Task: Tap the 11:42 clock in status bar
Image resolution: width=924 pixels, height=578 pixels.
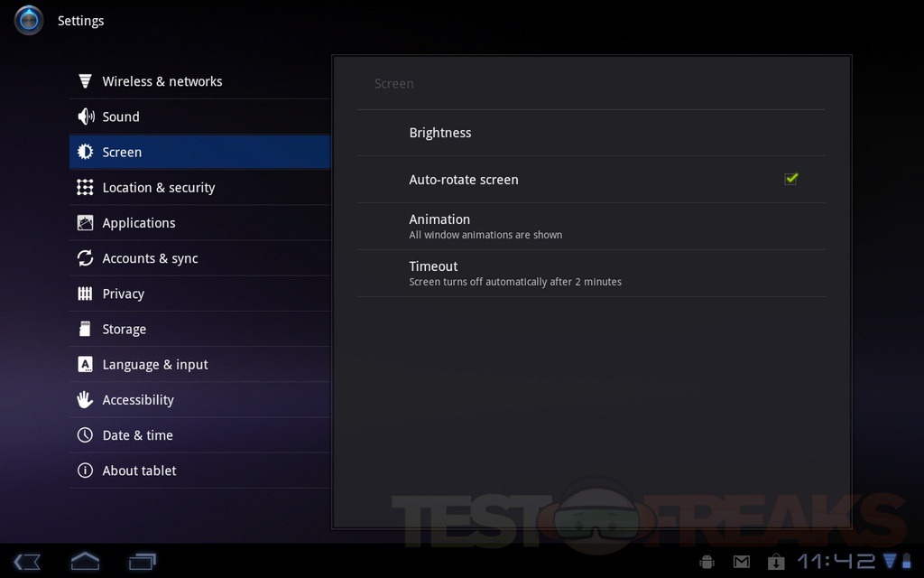Action: [836, 562]
